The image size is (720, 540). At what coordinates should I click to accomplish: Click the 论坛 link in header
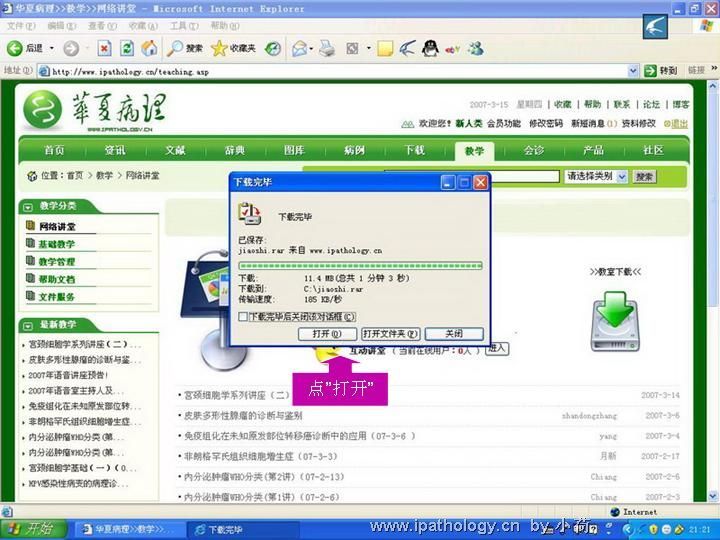[x=651, y=105]
